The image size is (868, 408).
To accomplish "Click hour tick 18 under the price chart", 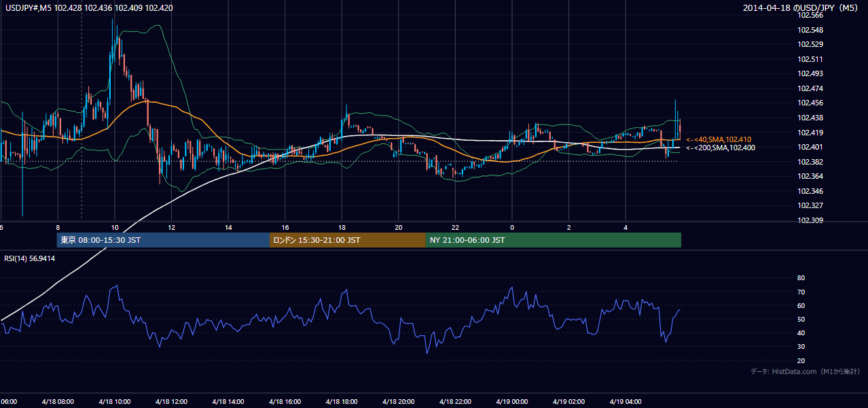I will (342, 228).
